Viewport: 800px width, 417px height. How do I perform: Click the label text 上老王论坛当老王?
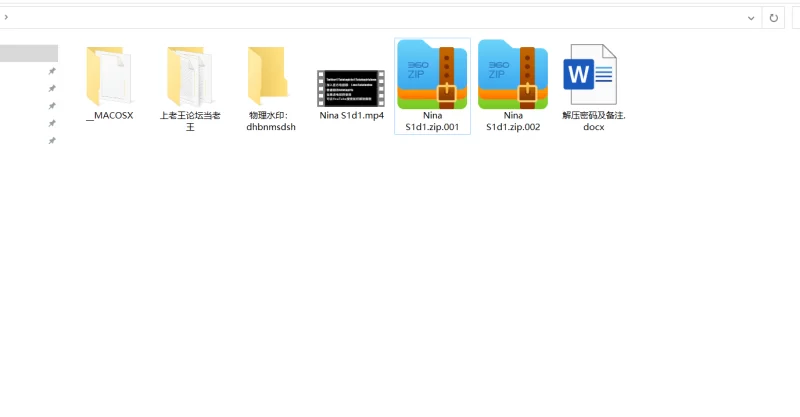190,121
